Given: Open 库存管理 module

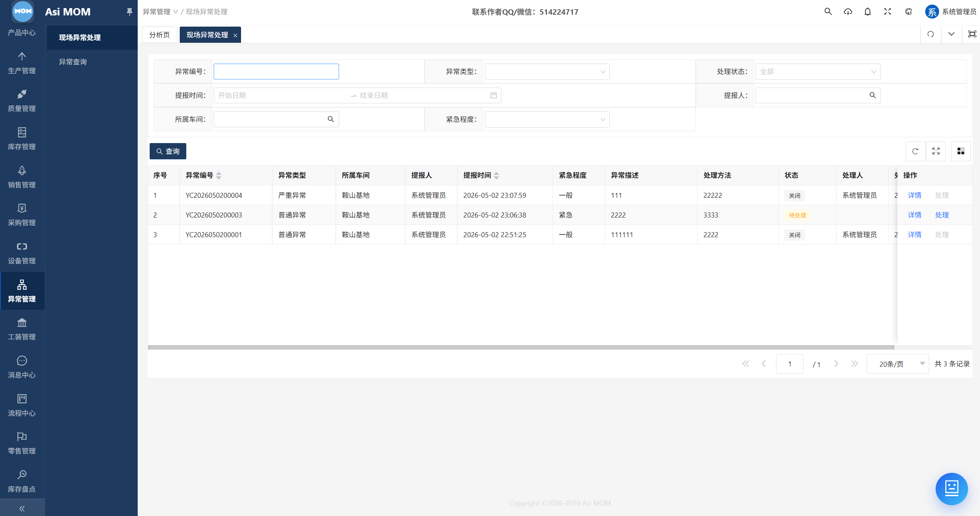Looking at the screenshot, I should 22,138.
